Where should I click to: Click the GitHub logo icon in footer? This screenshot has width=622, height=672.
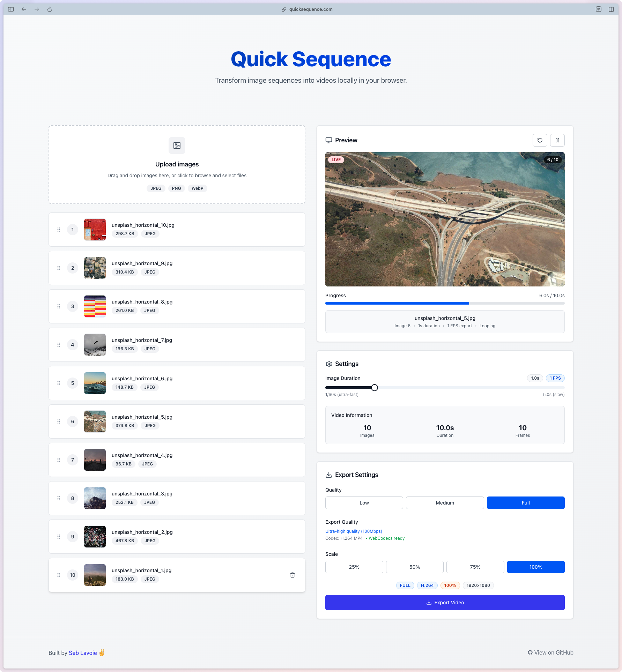point(530,652)
